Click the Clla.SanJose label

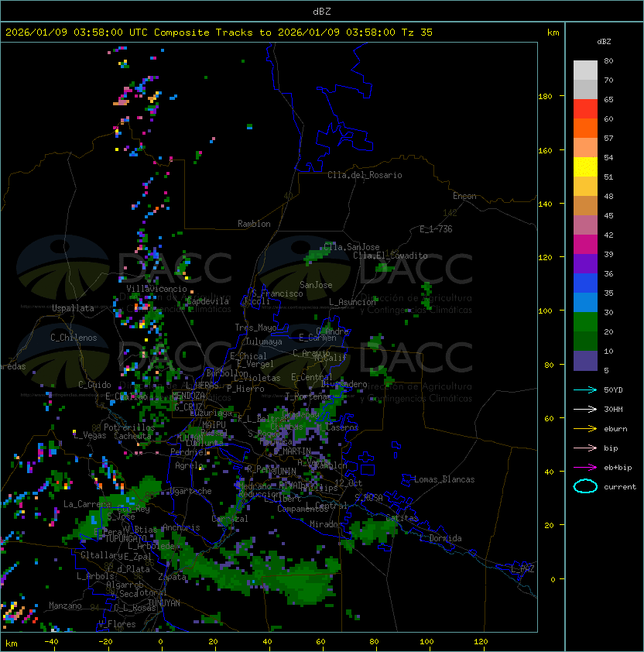tap(351, 247)
